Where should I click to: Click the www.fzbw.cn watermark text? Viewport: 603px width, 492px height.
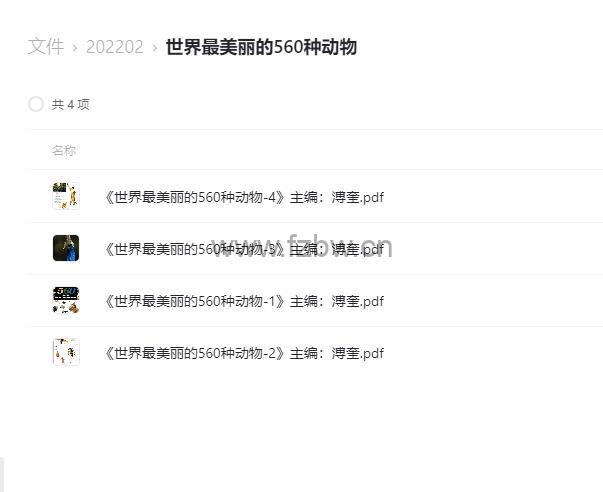tap(302, 246)
